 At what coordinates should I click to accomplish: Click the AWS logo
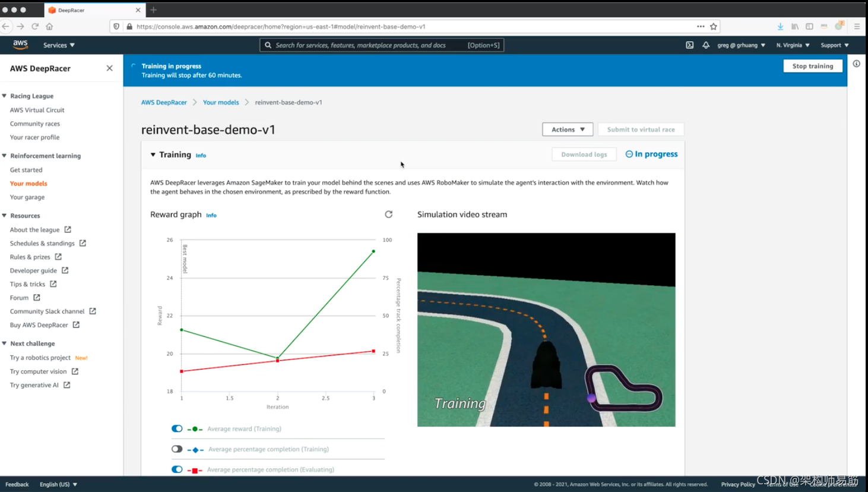click(x=20, y=45)
